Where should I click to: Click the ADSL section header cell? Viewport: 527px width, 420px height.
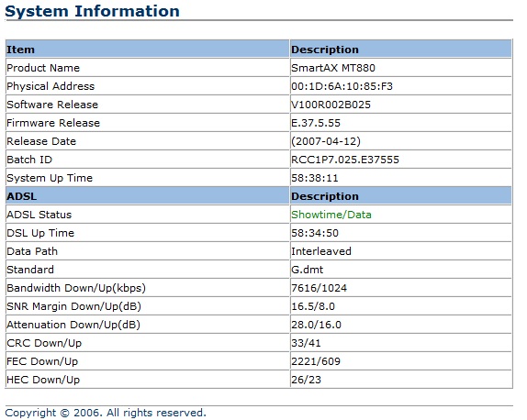[147, 196]
